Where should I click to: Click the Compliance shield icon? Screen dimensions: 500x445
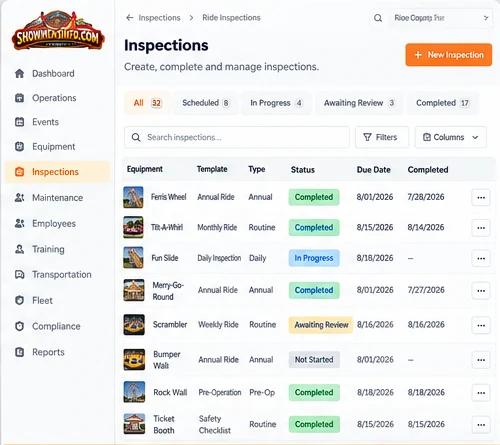(x=20, y=326)
